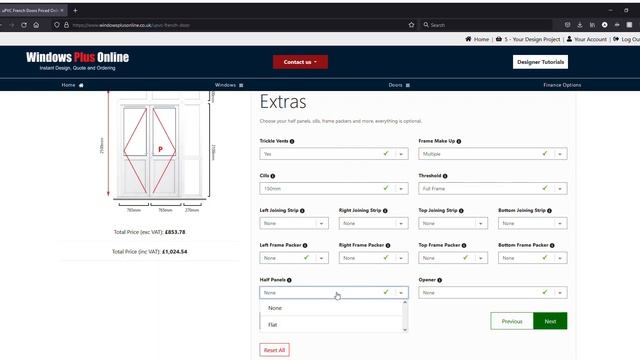The image size is (640, 360).
Task: Open Opener dropdown
Action: click(x=493, y=293)
